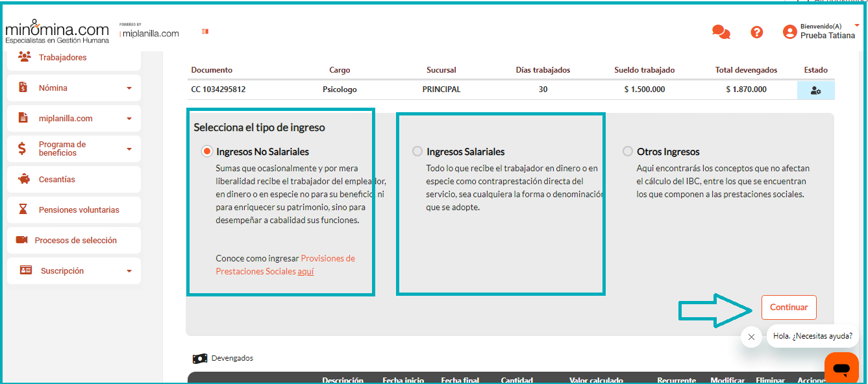Dismiss the ¿Necesitas ayuda? chat bubble

coord(751,337)
